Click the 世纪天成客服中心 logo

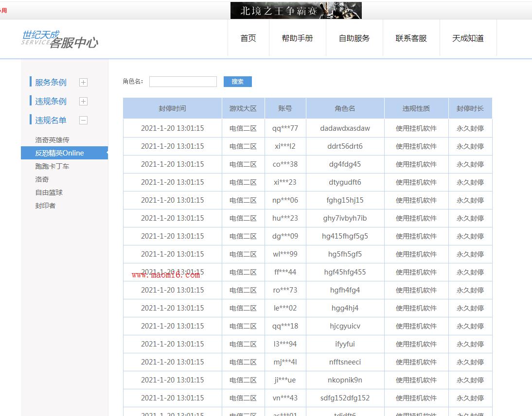(60, 39)
